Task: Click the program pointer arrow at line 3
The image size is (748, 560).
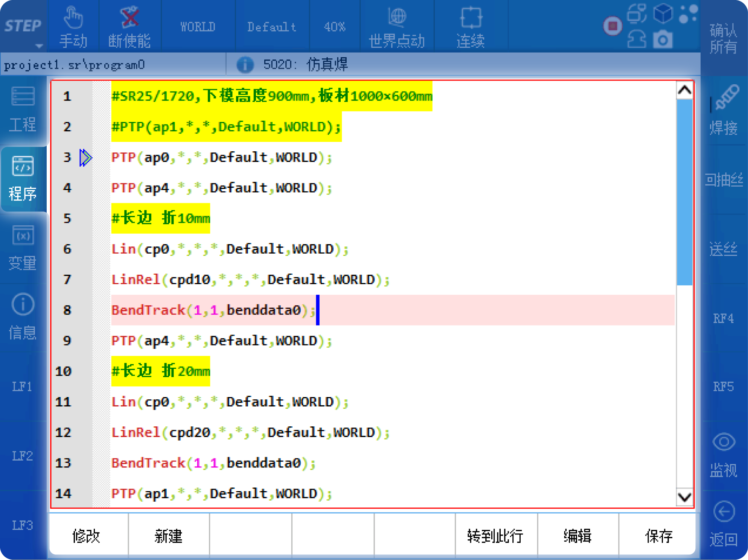Action: pos(85,157)
